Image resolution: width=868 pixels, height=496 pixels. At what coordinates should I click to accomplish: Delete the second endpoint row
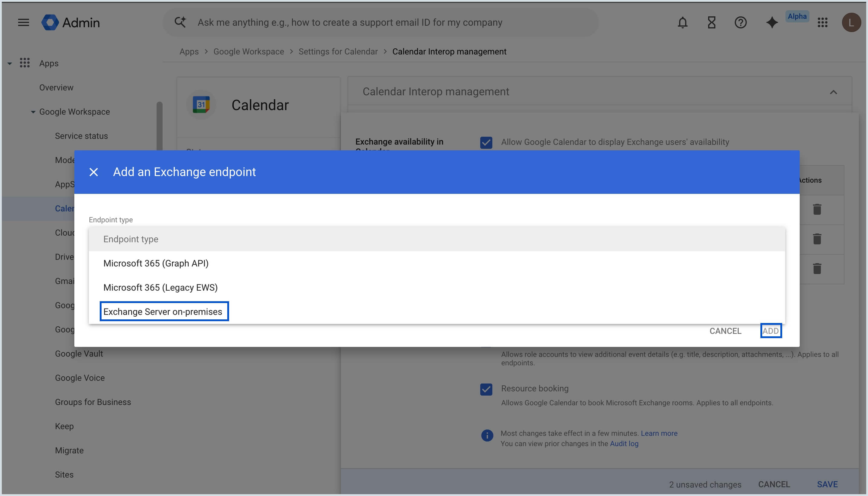(x=817, y=239)
